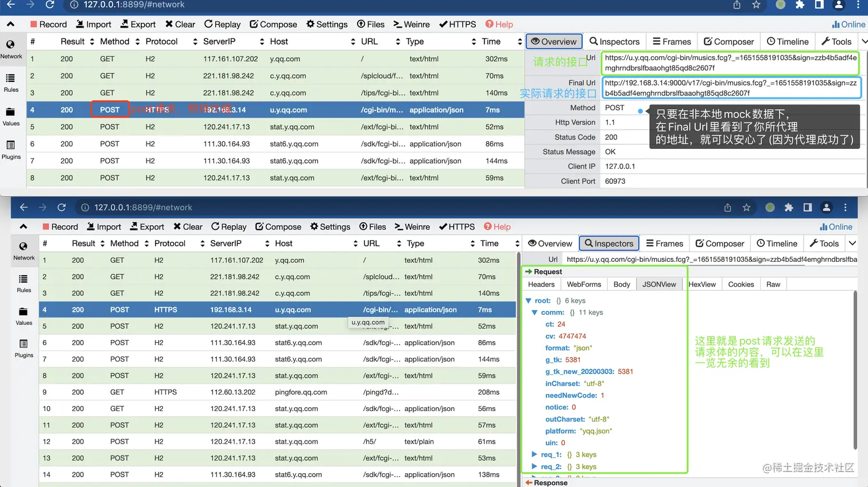Open Compose in the bottom window toolbar
Viewport: 868px width, 487px height.
pos(278,227)
